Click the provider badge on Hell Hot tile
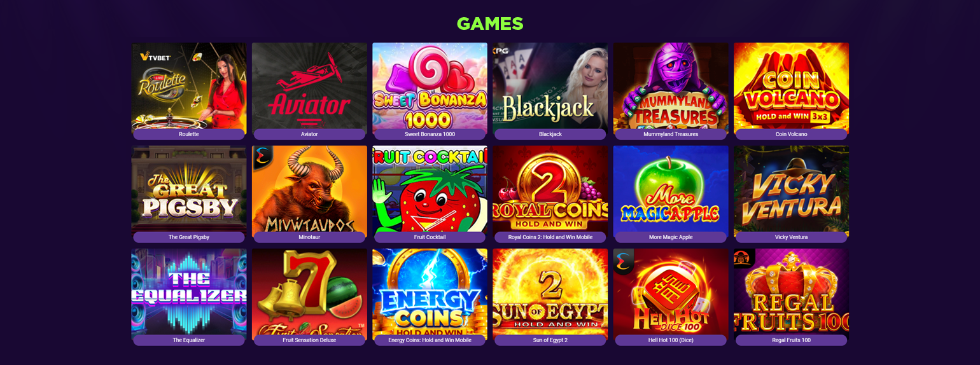The height and width of the screenshot is (365, 980). tap(624, 260)
